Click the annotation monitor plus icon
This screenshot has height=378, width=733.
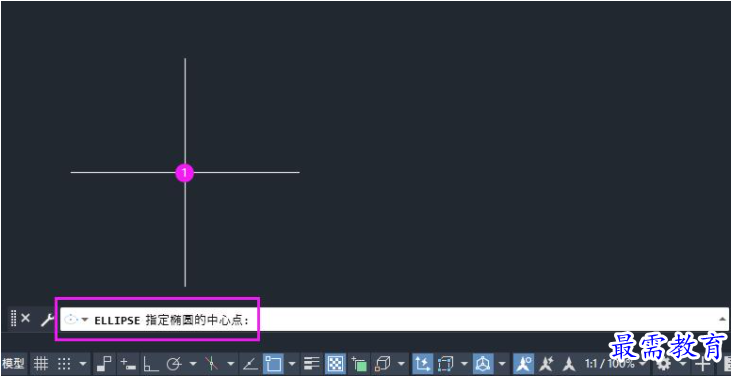click(702, 364)
